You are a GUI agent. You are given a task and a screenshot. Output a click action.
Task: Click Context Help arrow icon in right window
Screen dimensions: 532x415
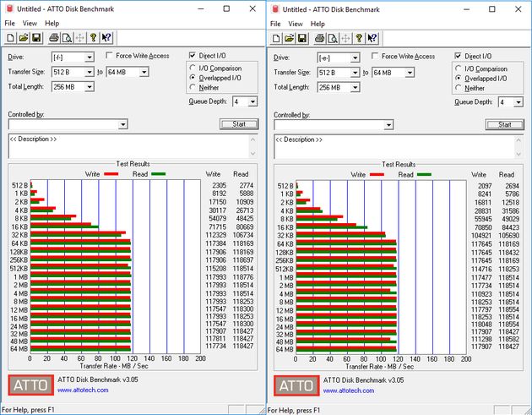click(x=372, y=38)
